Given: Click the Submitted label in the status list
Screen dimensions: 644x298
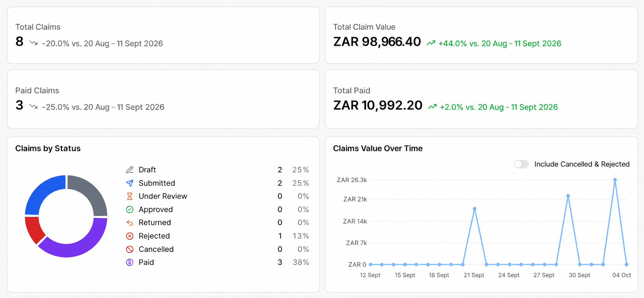Looking at the screenshot, I should pos(157,183).
